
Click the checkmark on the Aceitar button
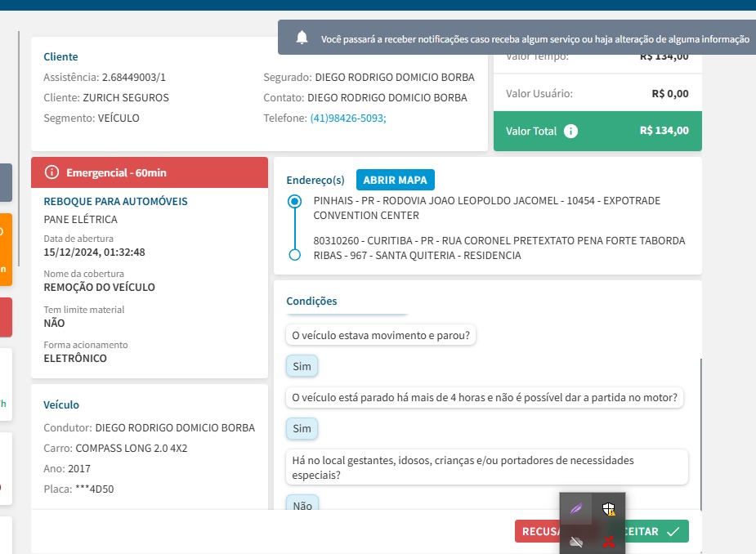(673, 531)
